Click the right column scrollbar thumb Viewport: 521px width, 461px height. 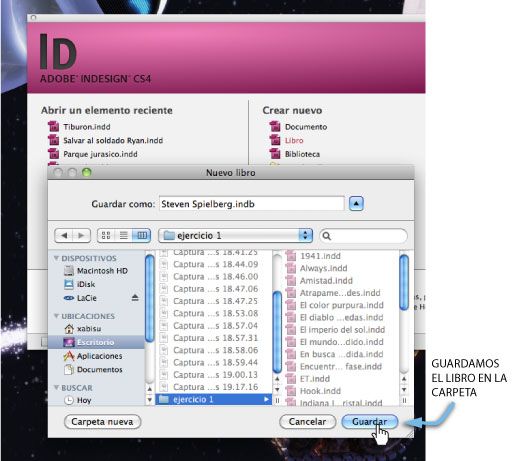tap(404, 282)
